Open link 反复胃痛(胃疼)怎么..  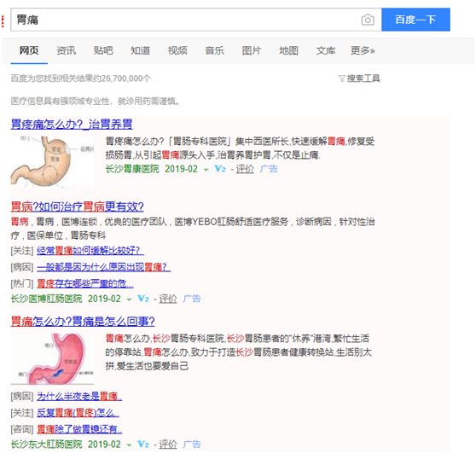[x=78, y=413]
